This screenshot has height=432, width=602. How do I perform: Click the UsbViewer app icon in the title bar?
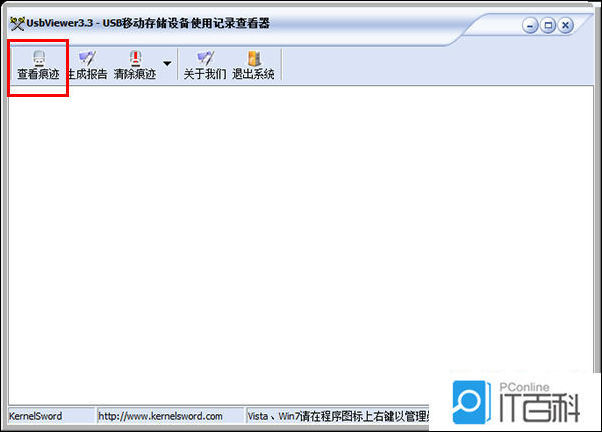(17, 24)
